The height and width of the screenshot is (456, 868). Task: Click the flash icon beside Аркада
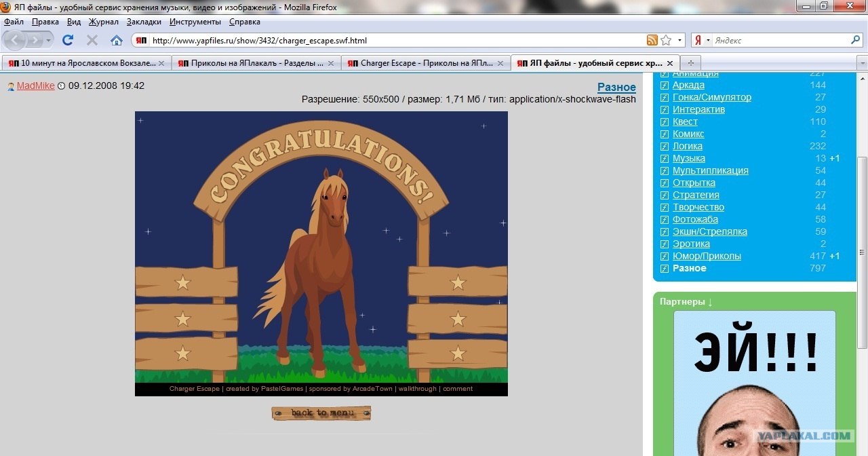[x=665, y=85]
